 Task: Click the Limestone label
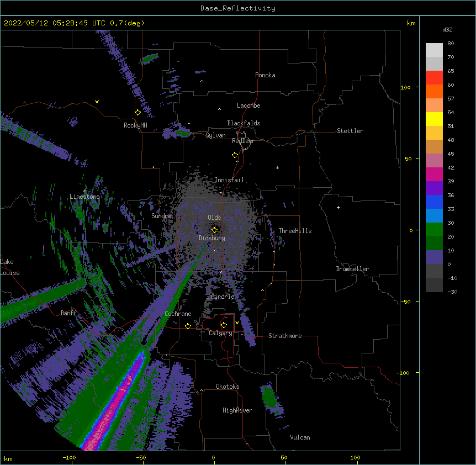pos(84,197)
